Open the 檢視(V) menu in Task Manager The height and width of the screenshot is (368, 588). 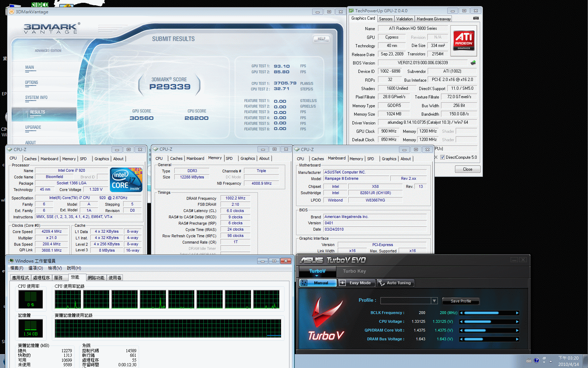[x=55, y=268]
